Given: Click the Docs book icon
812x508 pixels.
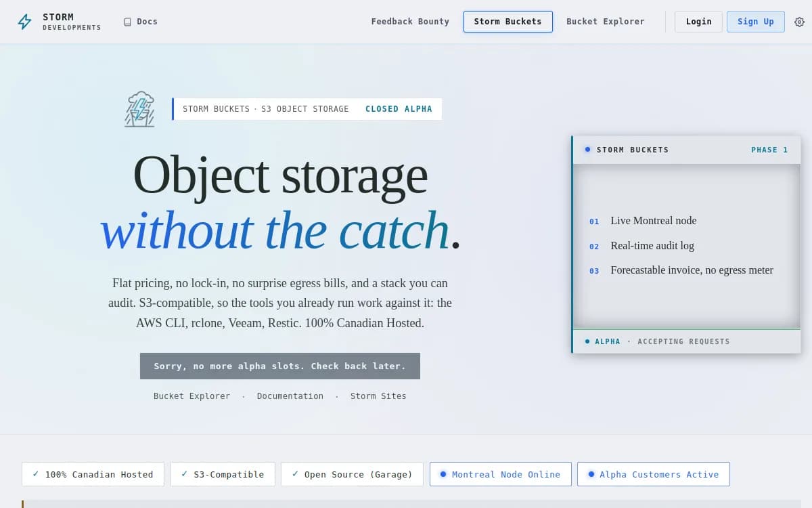Looking at the screenshot, I should (127, 22).
